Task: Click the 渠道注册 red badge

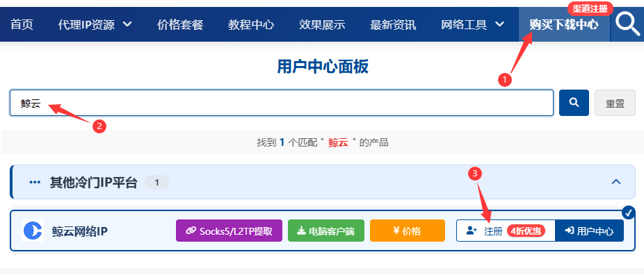Action: click(x=590, y=8)
